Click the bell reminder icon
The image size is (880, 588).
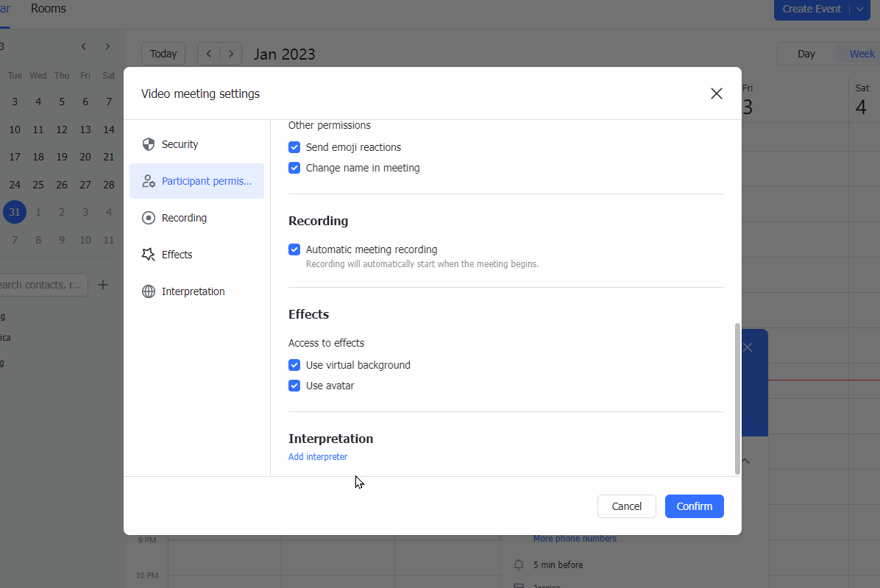(x=519, y=565)
